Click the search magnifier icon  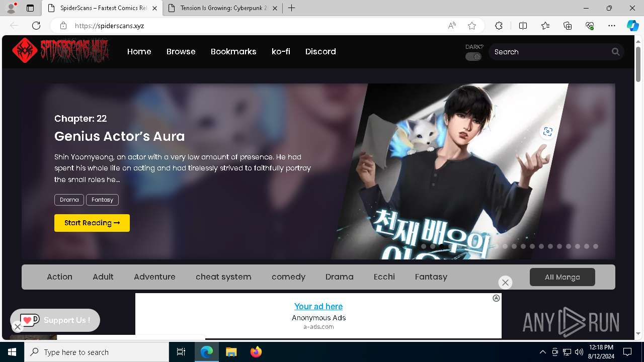pyautogui.click(x=615, y=52)
